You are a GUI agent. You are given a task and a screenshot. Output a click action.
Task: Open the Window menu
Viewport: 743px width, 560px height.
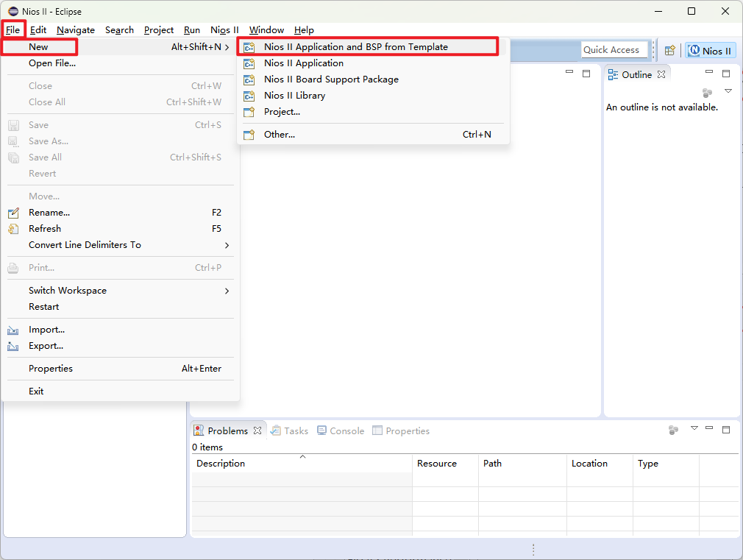pos(266,30)
